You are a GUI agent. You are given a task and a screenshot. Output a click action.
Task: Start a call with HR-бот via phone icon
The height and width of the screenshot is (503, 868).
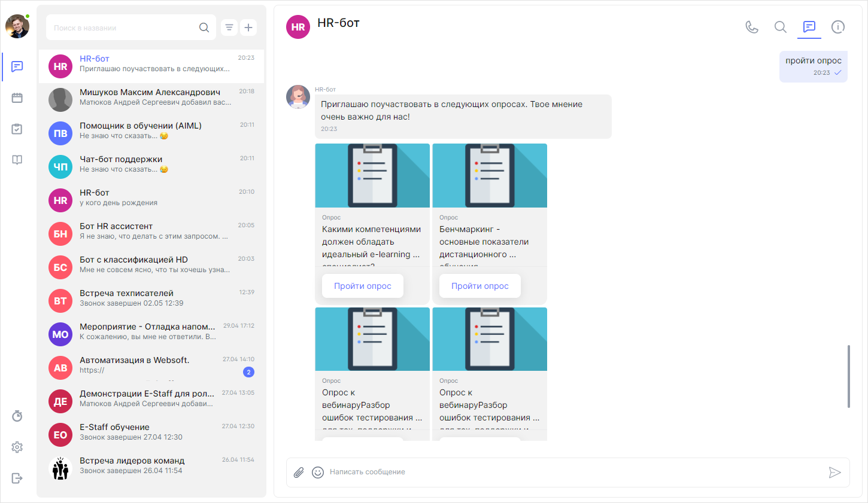(752, 27)
